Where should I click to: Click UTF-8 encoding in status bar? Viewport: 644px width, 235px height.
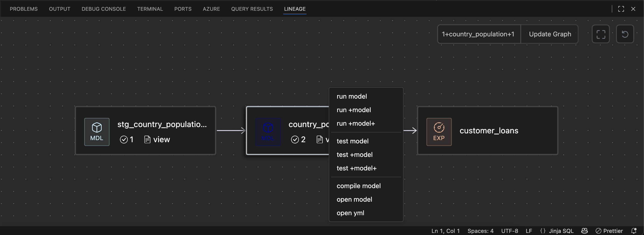click(x=510, y=231)
